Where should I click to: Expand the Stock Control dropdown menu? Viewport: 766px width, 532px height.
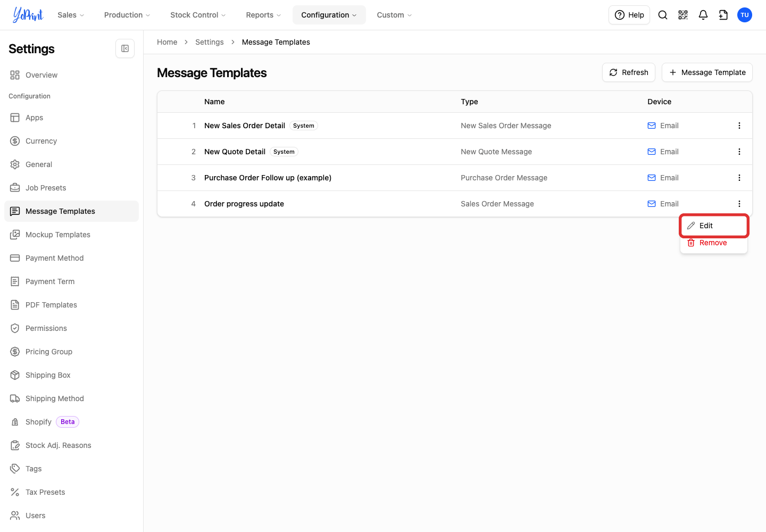198,15
